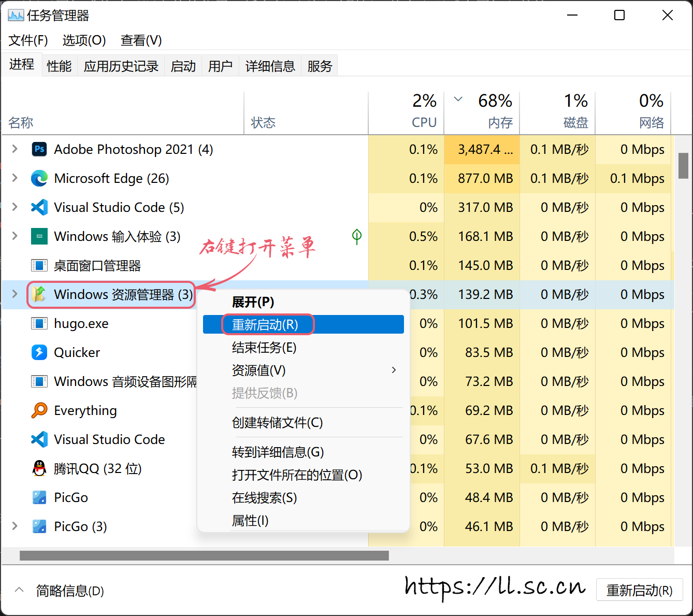Sort by the 磁盘 column header
The height and width of the screenshot is (616, 693).
[x=557, y=113]
